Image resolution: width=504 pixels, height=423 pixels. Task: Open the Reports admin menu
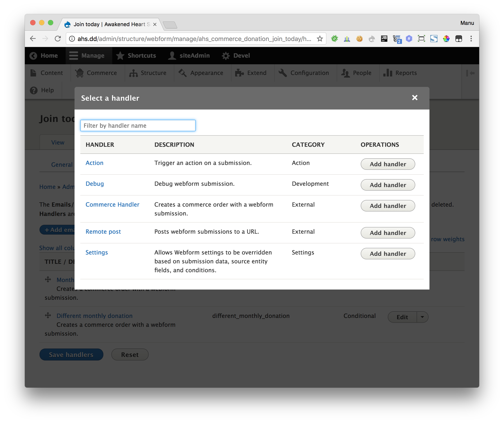pyautogui.click(x=400, y=73)
